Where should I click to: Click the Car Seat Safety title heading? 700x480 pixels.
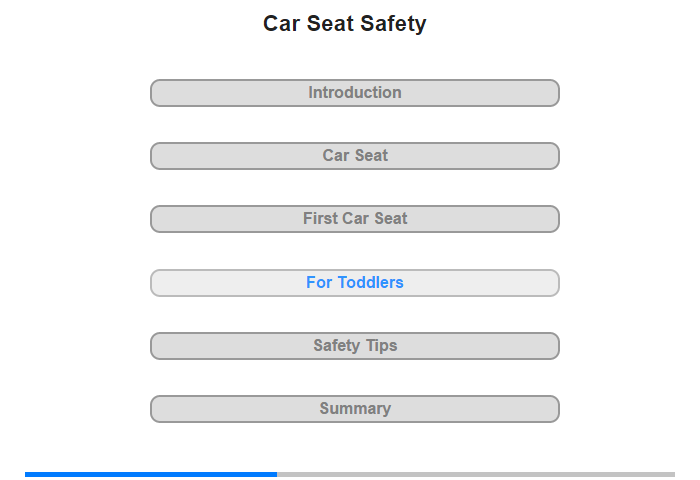tap(345, 23)
